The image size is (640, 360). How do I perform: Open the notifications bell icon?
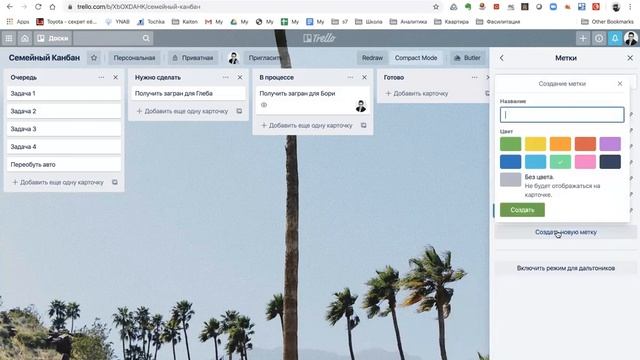coord(615,38)
